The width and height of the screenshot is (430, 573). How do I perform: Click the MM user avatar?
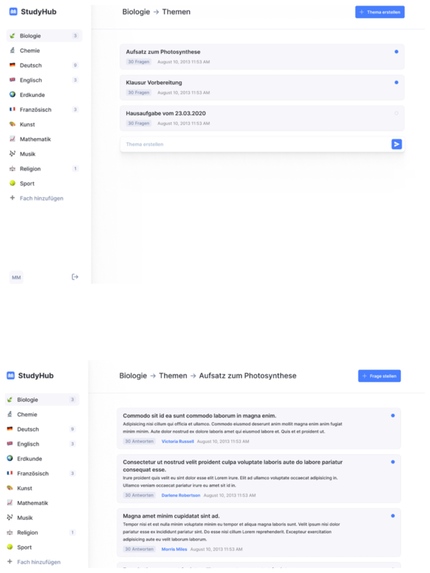click(16, 277)
